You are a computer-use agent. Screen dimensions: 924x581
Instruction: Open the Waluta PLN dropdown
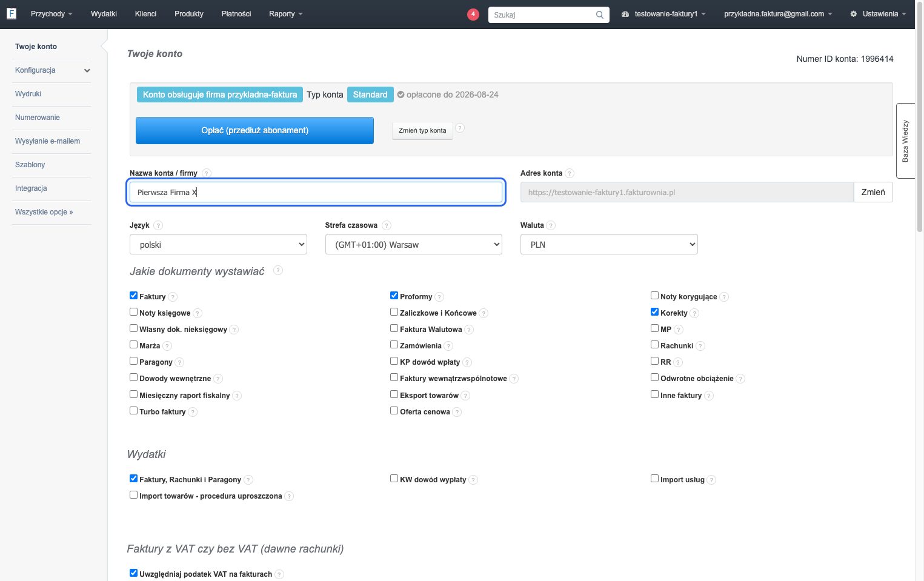(609, 244)
